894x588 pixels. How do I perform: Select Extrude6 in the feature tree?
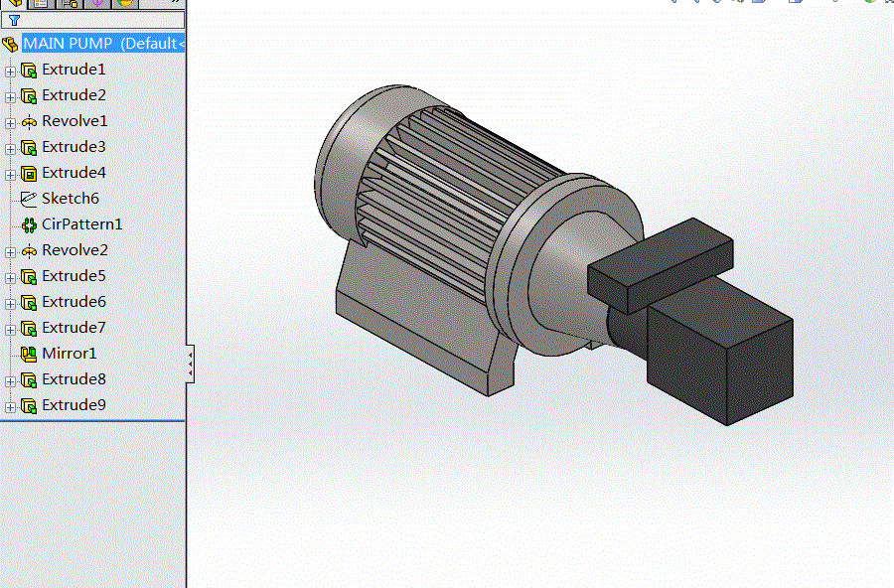click(74, 302)
